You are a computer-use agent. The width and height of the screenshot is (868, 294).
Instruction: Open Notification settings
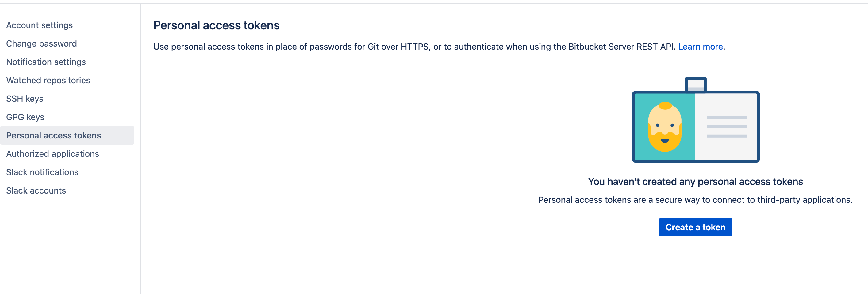pyautogui.click(x=46, y=62)
